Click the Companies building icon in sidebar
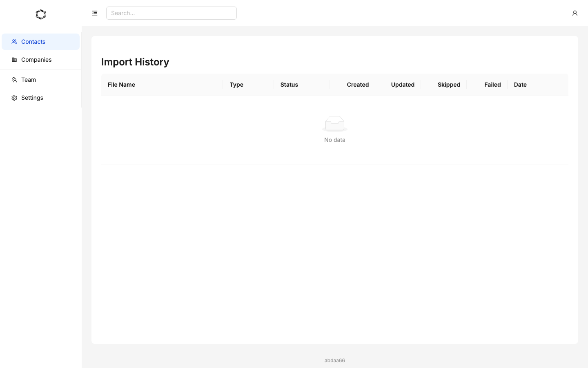Viewport: 588px width, 368px height. point(14,60)
